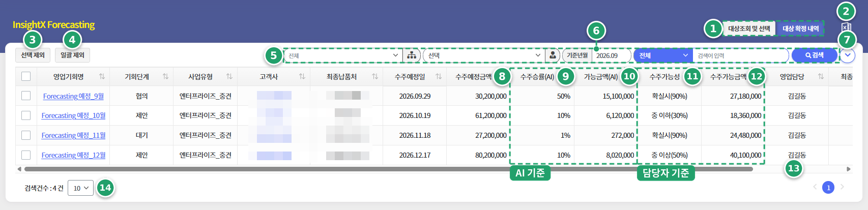
Task: Tick the select-all header checkbox
Action: click(26, 76)
